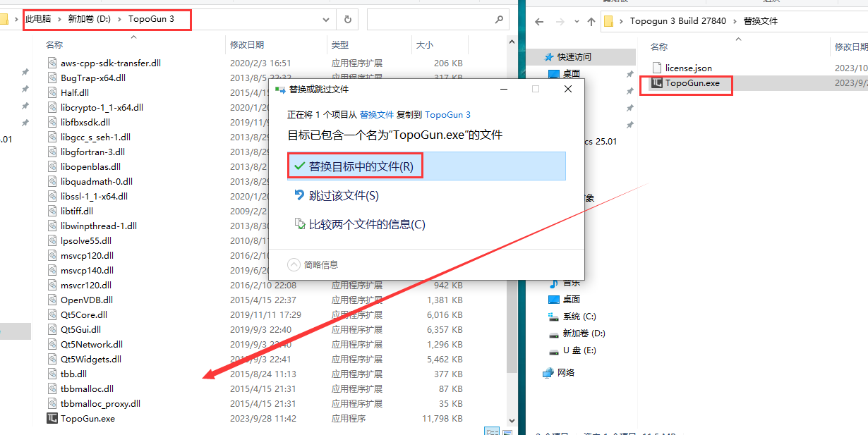Choose 跳过该文件(S) in the dialog
The height and width of the screenshot is (435, 868).
click(426, 195)
